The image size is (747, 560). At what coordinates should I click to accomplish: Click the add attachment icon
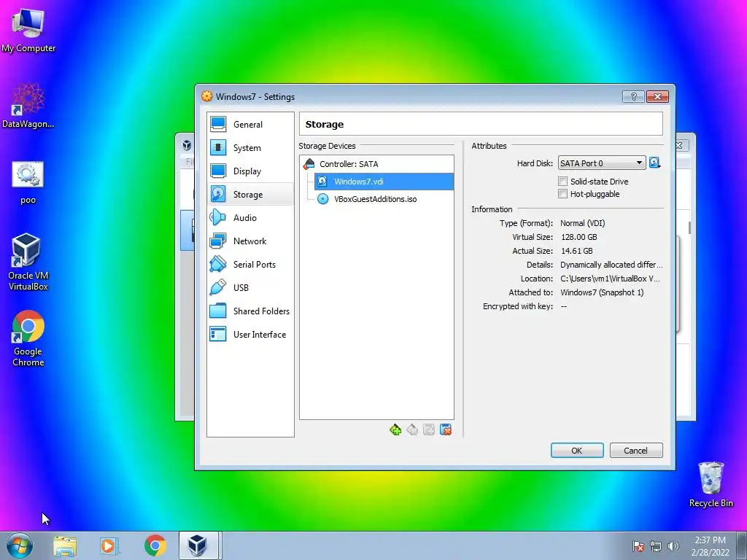pyautogui.click(x=429, y=430)
